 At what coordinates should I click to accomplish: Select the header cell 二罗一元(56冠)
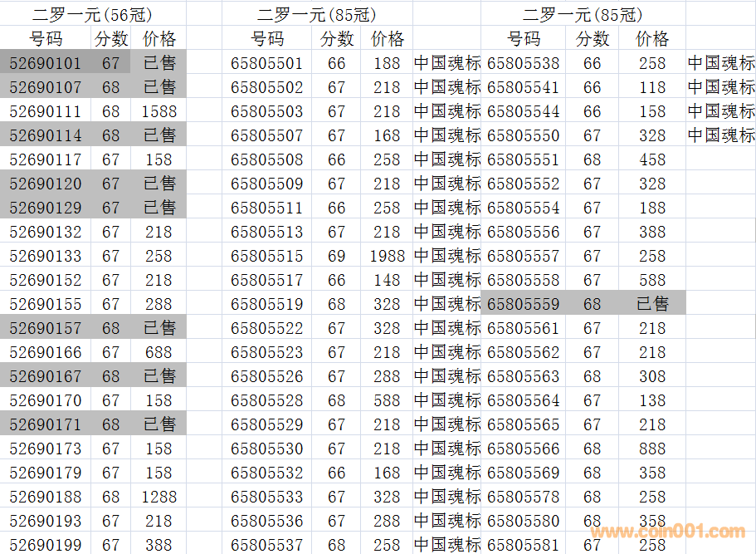(92, 14)
